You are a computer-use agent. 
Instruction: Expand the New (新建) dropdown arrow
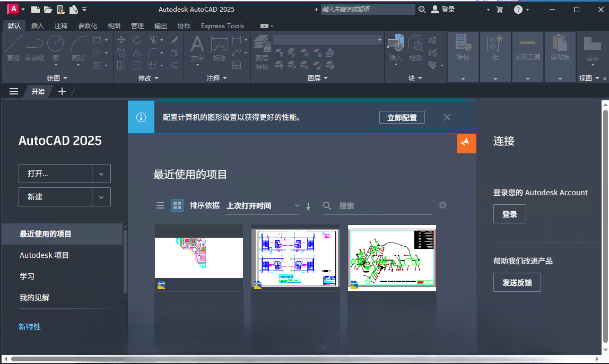[101, 197]
